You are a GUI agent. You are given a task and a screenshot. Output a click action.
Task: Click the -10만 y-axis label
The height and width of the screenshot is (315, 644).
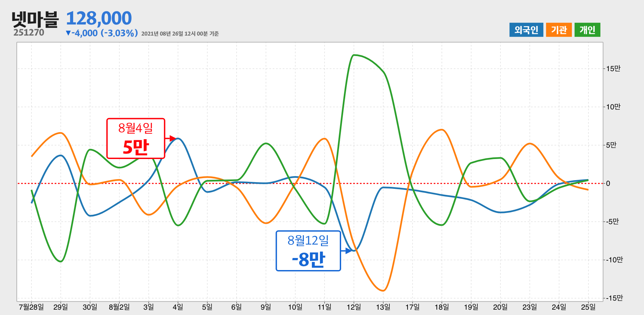614,260
